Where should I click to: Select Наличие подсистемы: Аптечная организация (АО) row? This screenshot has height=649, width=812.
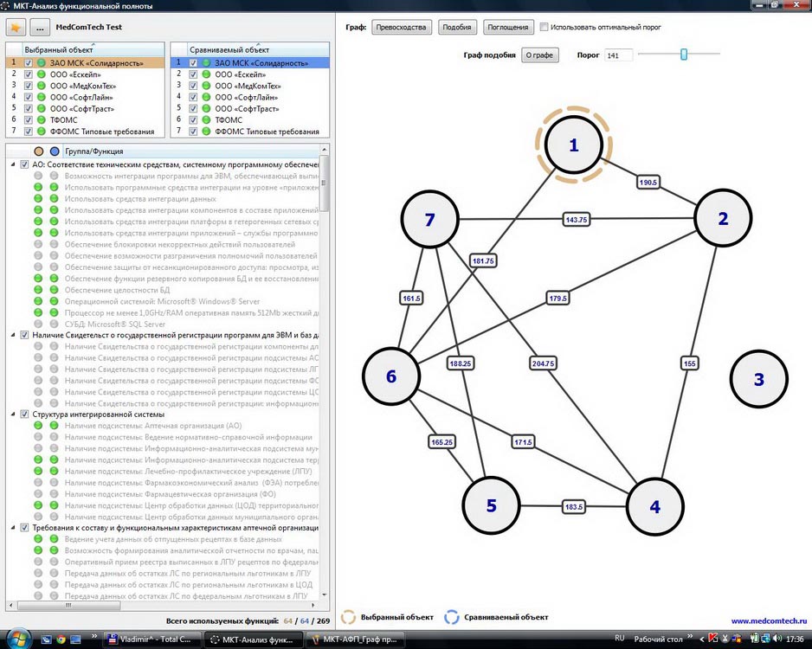[153, 426]
